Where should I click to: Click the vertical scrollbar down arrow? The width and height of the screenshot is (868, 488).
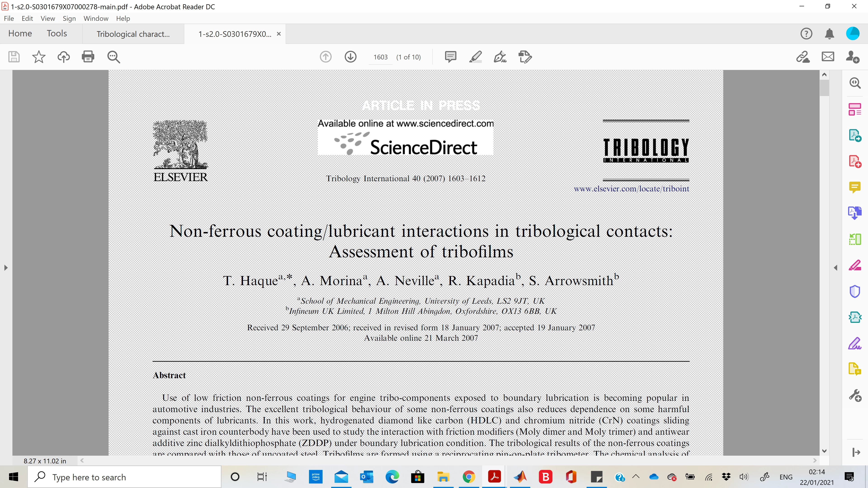(825, 451)
